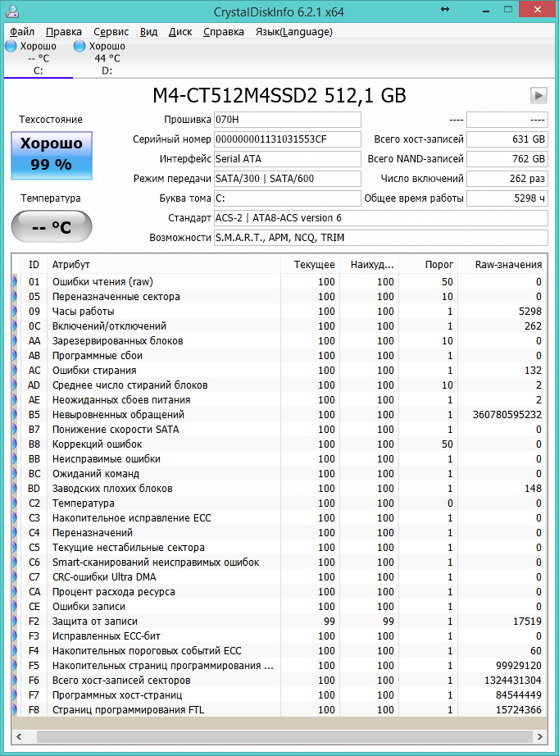Click the Атрибут column header

(163, 265)
